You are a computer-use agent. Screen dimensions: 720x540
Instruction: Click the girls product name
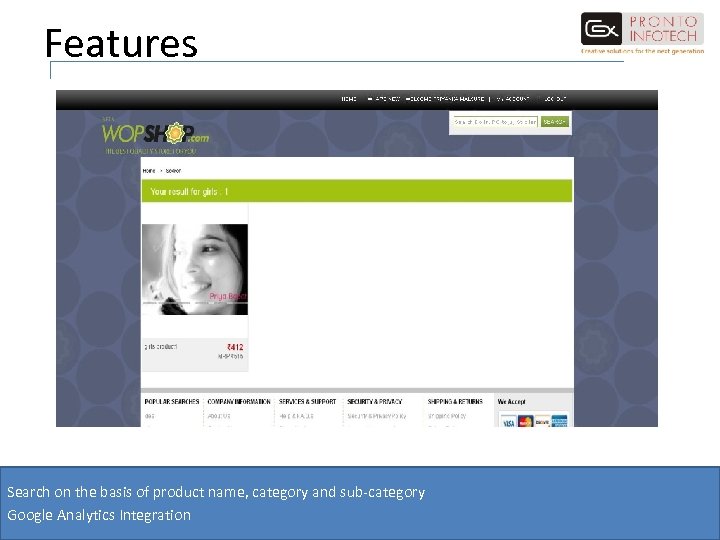tap(161, 347)
